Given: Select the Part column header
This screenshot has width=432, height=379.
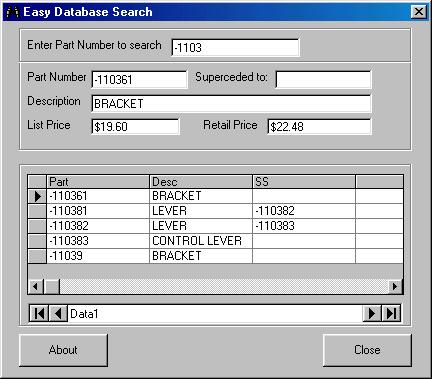Looking at the screenshot, I should tap(98, 182).
